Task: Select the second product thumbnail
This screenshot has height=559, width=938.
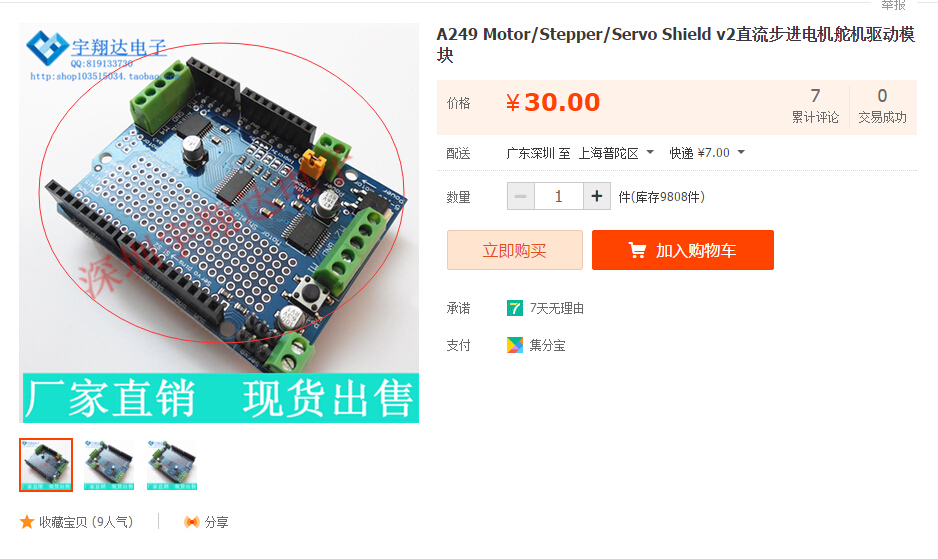Action: click(x=108, y=465)
